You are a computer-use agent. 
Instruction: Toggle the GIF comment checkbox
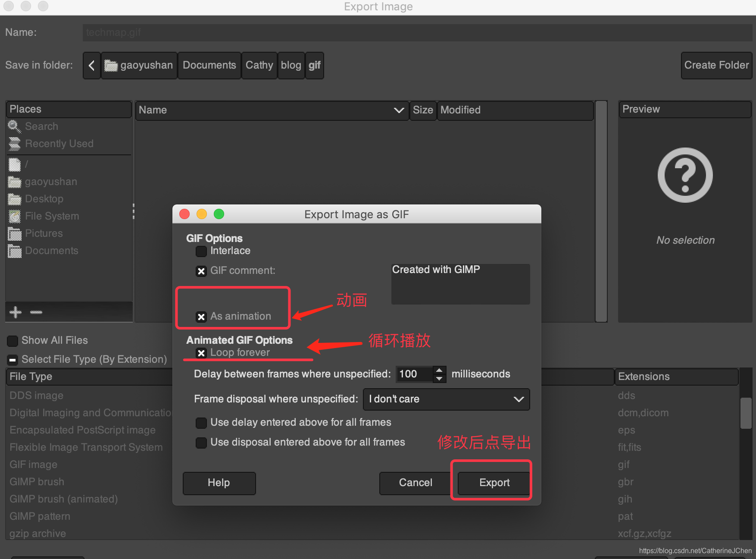click(201, 271)
